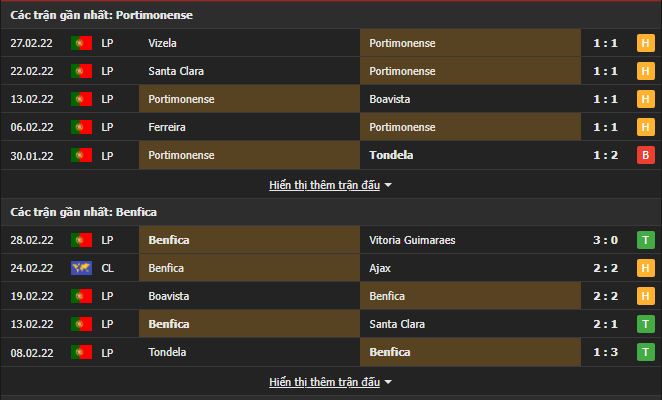Screen dimensions: 662x400
Task: Click Portugal flag icon in Vizela match row
Action: pos(80,43)
